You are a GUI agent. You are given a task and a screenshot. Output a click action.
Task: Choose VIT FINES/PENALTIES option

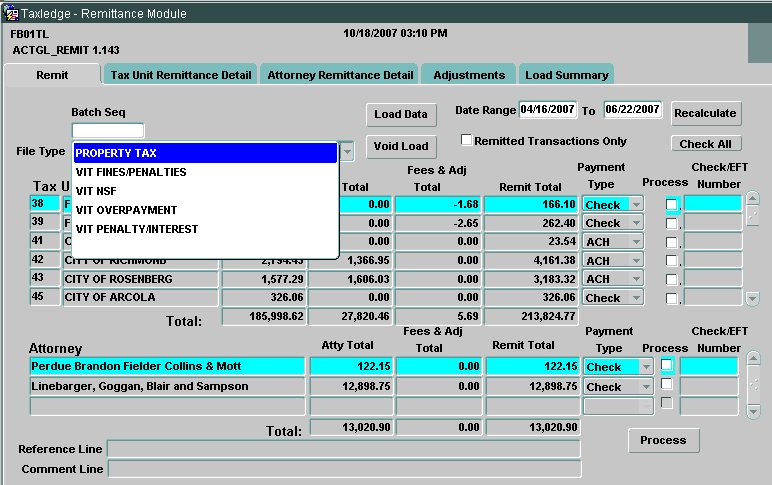coord(130,172)
